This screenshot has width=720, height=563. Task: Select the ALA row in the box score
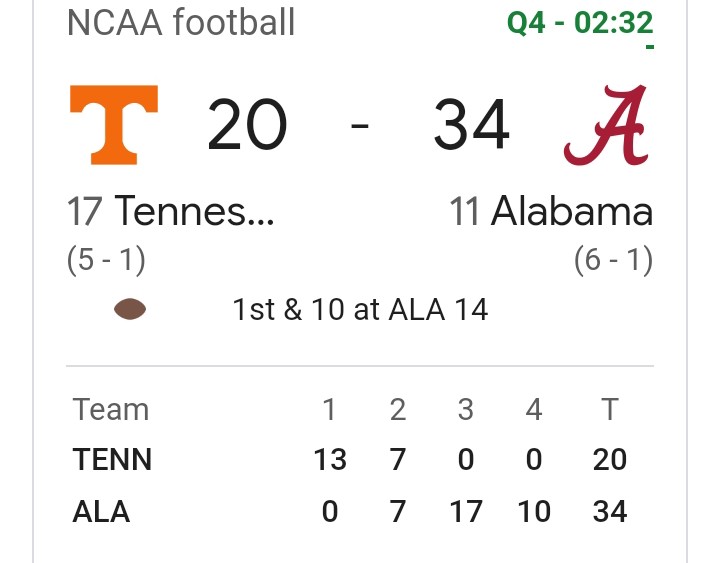click(x=350, y=512)
